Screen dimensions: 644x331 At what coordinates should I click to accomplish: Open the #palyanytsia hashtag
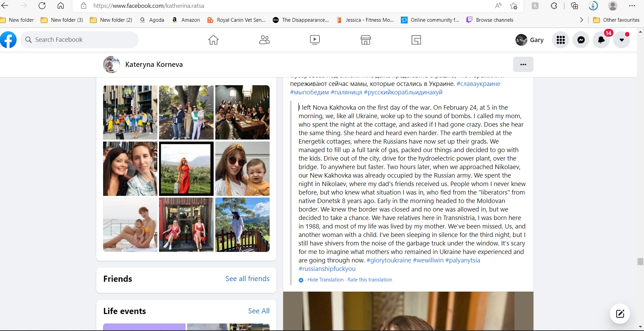coord(463,260)
